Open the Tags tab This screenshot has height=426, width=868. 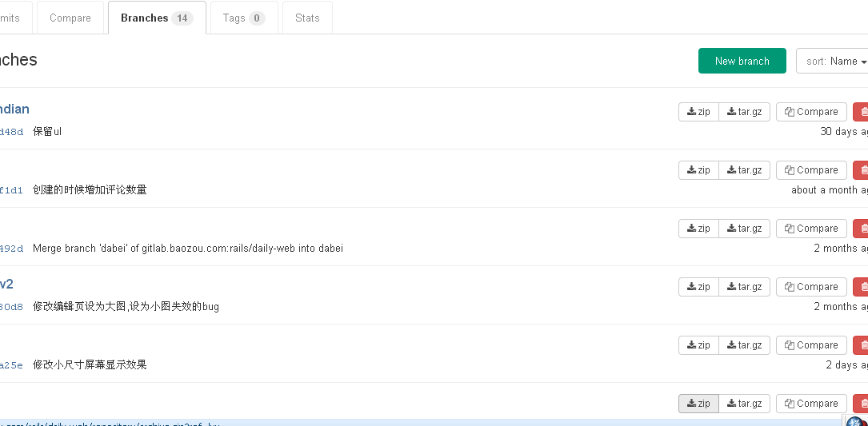[244, 18]
